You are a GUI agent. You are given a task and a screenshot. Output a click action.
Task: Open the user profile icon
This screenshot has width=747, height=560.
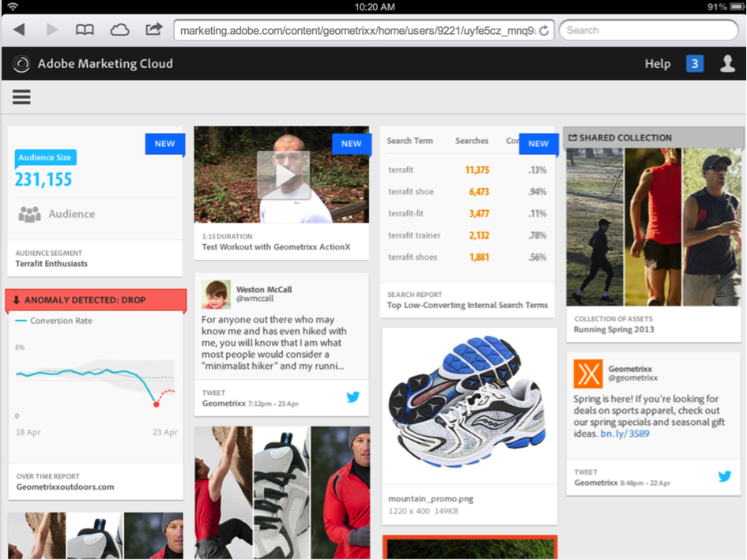pos(727,64)
